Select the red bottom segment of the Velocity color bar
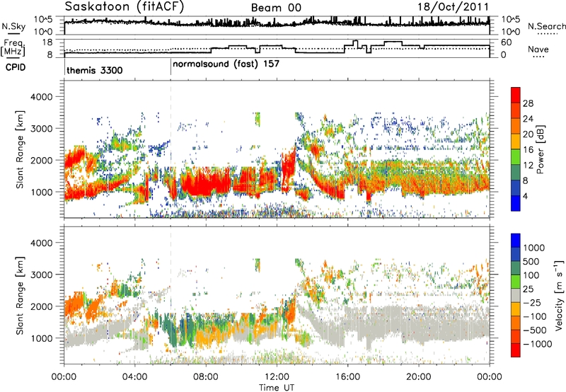566x392 pixels. pos(516,350)
